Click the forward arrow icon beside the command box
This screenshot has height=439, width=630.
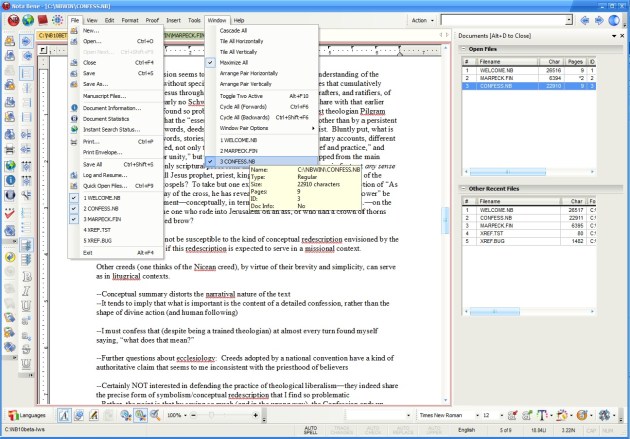pos(599,20)
